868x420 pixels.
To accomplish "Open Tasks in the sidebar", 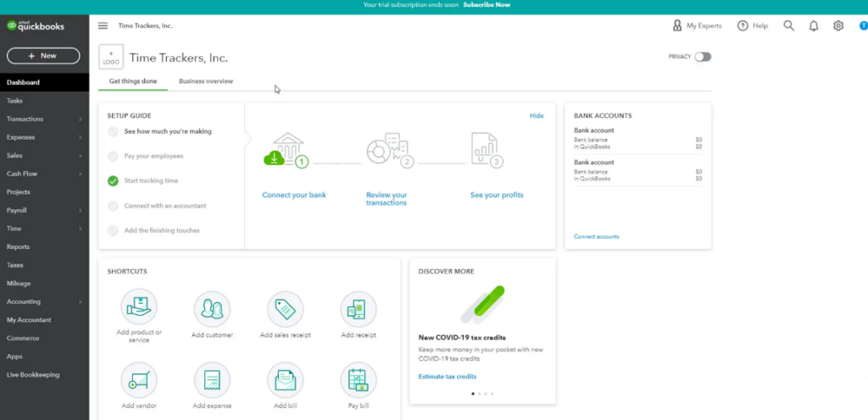I will pos(44,101).
